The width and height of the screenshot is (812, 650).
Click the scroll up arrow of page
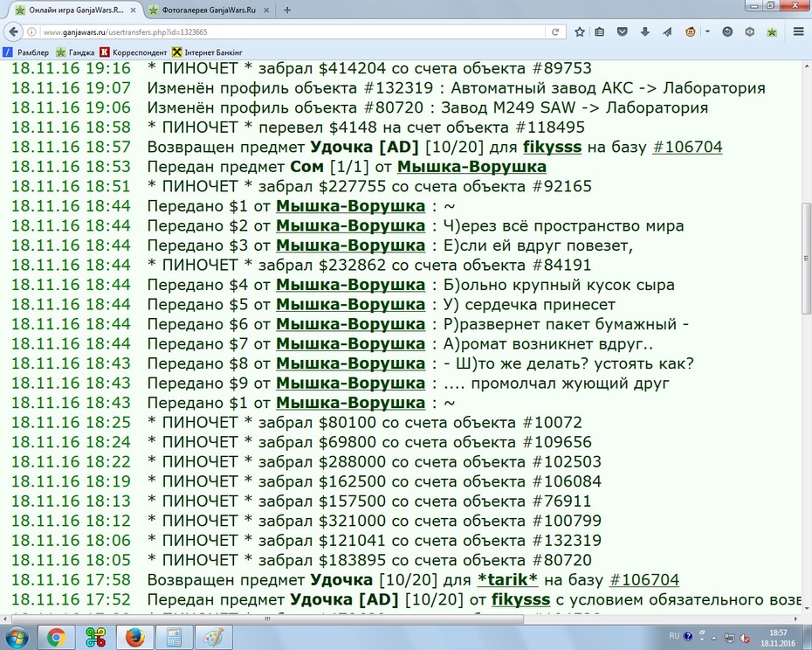click(806, 67)
